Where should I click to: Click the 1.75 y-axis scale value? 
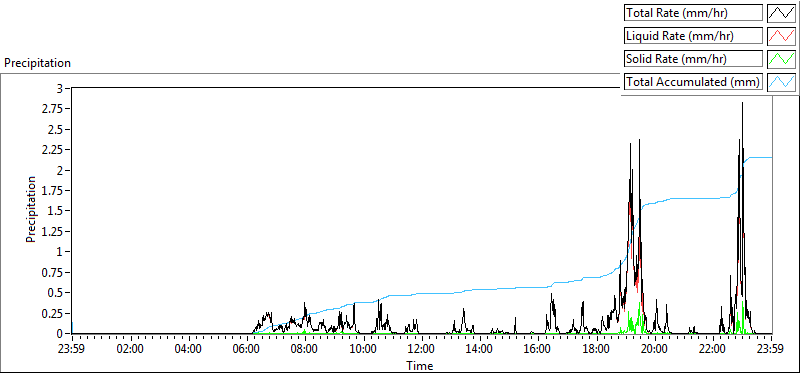pos(52,190)
